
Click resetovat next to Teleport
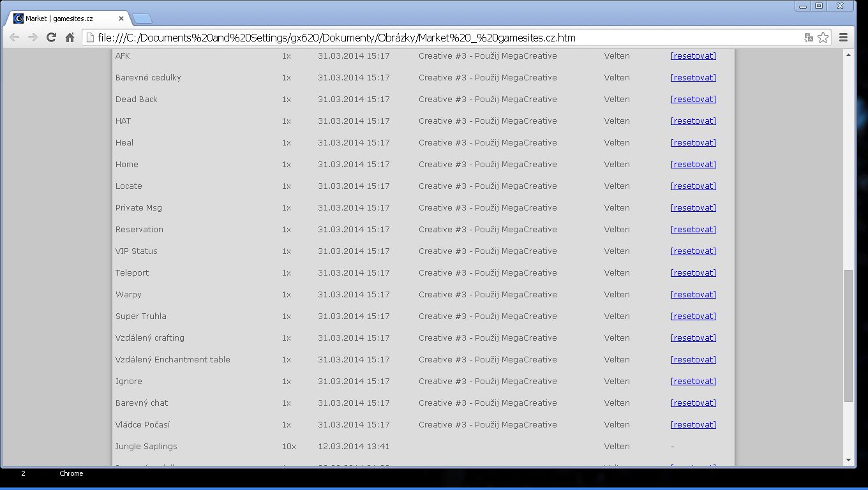(x=693, y=273)
